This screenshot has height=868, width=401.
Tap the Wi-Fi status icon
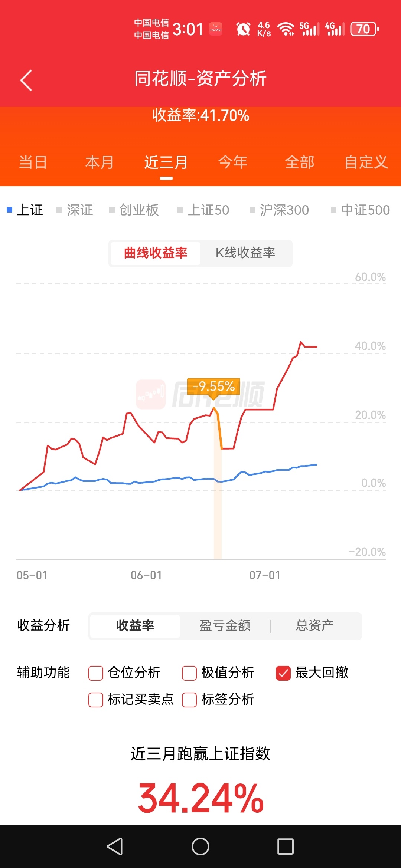coord(286,29)
